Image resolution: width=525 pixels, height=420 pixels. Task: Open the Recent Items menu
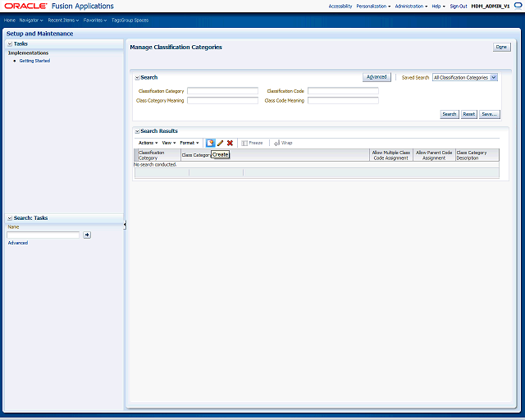(x=63, y=20)
